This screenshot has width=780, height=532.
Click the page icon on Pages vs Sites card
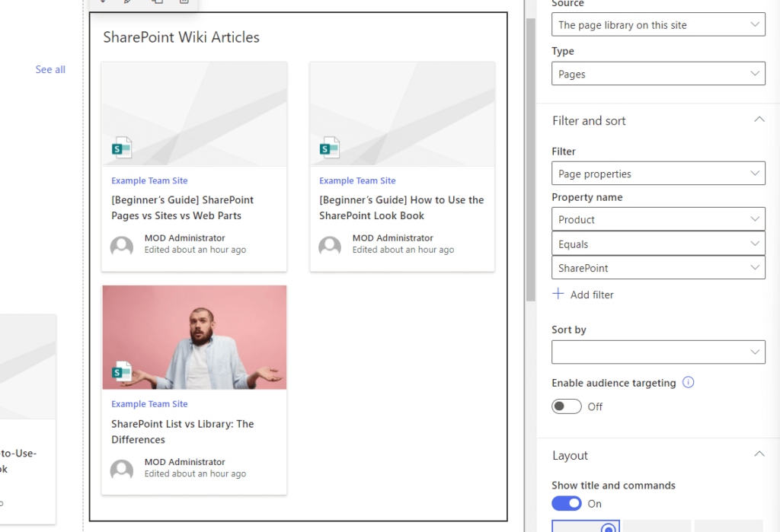pos(122,148)
